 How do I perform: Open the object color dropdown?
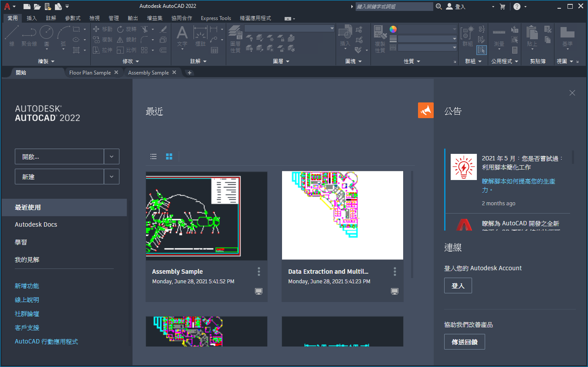click(x=428, y=29)
